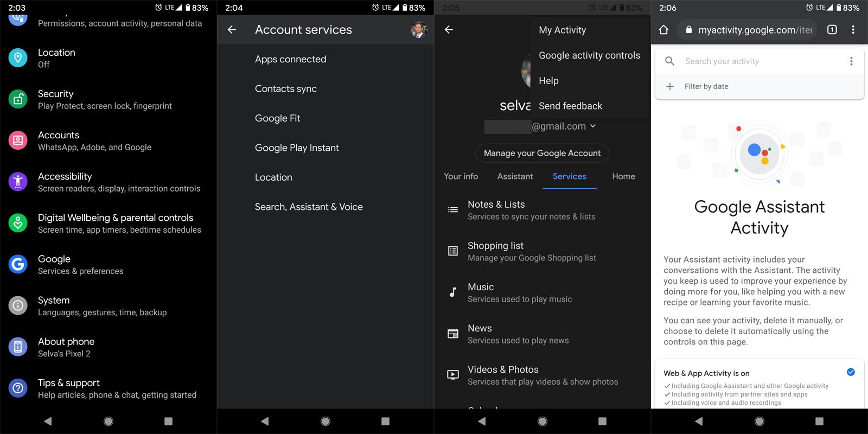
Task: Tap back navigation button on first screen
Action: [x=48, y=421]
